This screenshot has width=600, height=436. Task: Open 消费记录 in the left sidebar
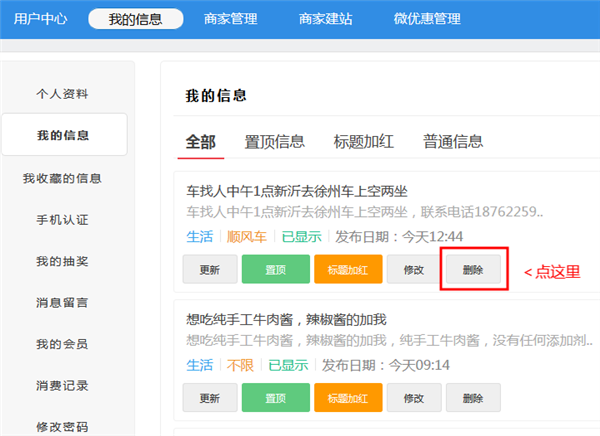62,385
